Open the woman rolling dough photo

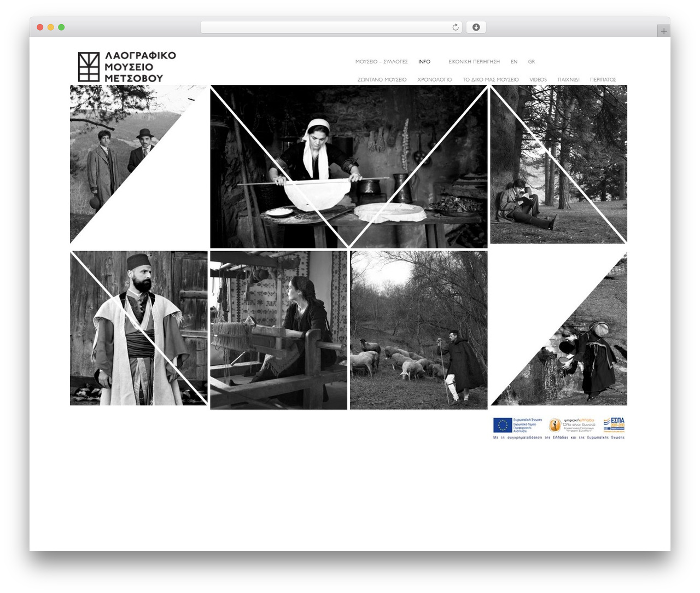tap(349, 166)
